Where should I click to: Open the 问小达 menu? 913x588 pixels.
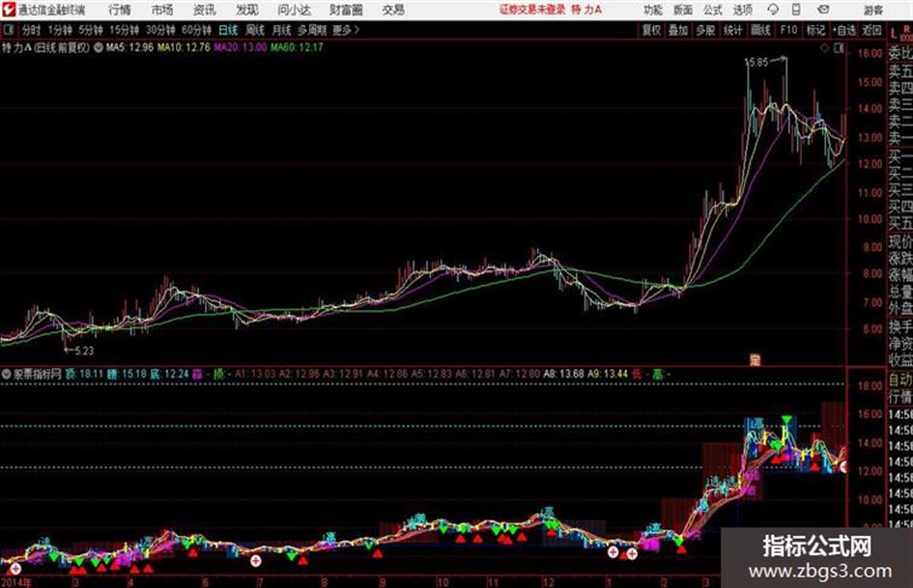click(294, 10)
